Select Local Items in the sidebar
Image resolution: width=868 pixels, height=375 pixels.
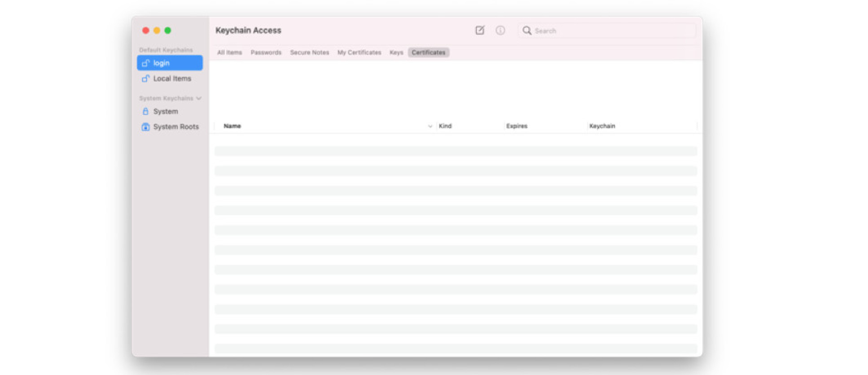pos(172,78)
